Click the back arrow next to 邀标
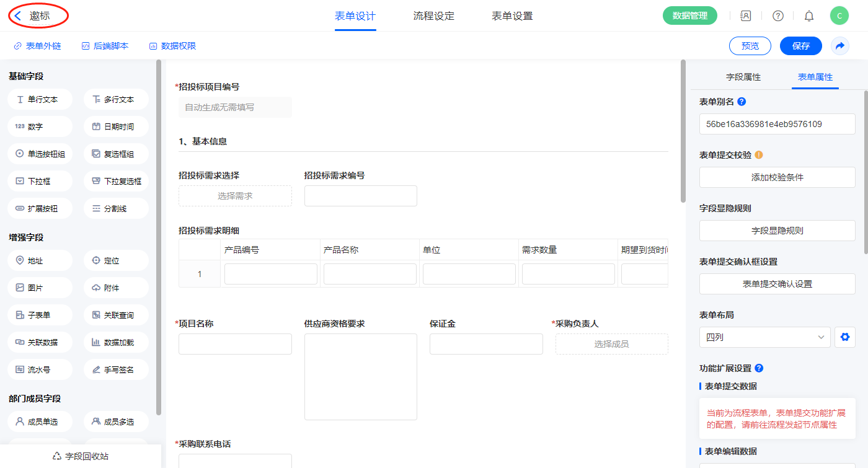 [x=19, y=16]
